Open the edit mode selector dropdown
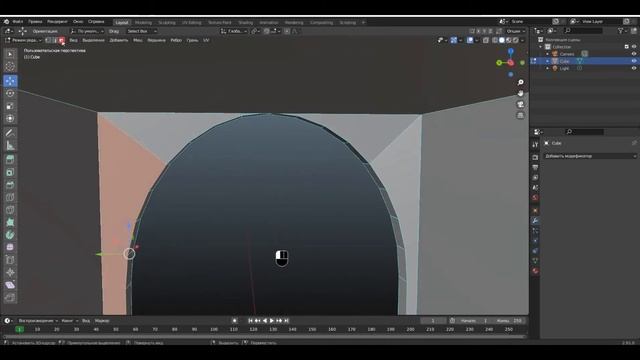 click(23, 40)
